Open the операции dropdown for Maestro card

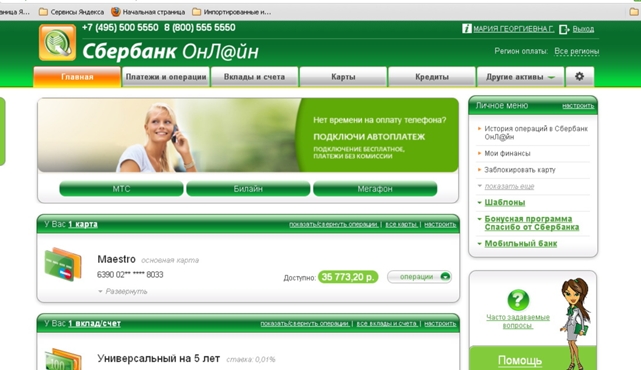tap(419, 277)
